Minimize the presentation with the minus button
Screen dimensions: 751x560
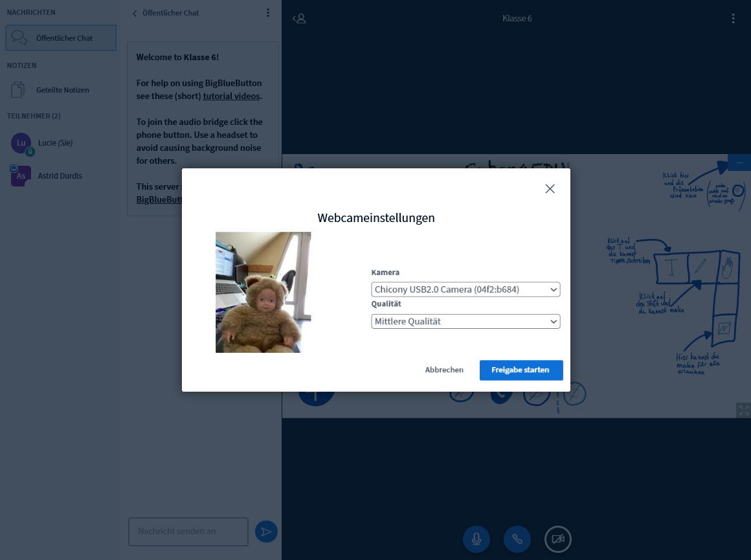coord(739,162)
